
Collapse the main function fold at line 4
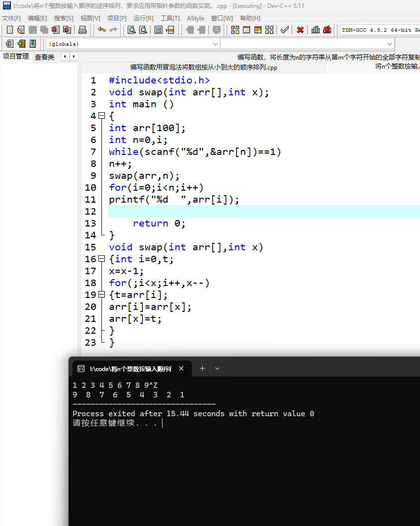pyautogui.click(x=101, y=116)
